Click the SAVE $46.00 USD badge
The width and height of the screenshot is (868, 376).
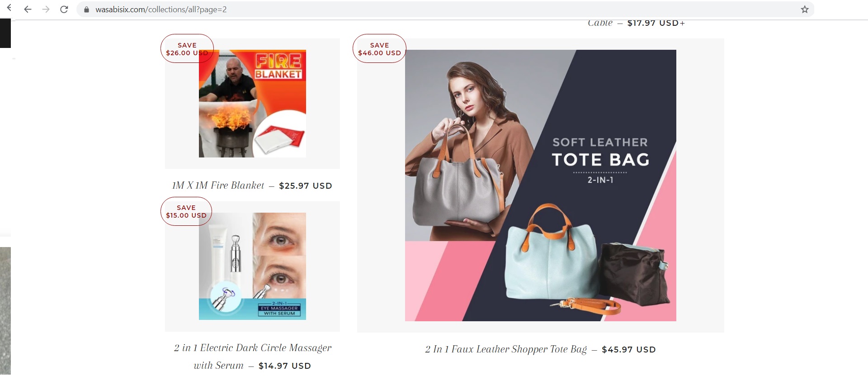(x=379, y=48)
